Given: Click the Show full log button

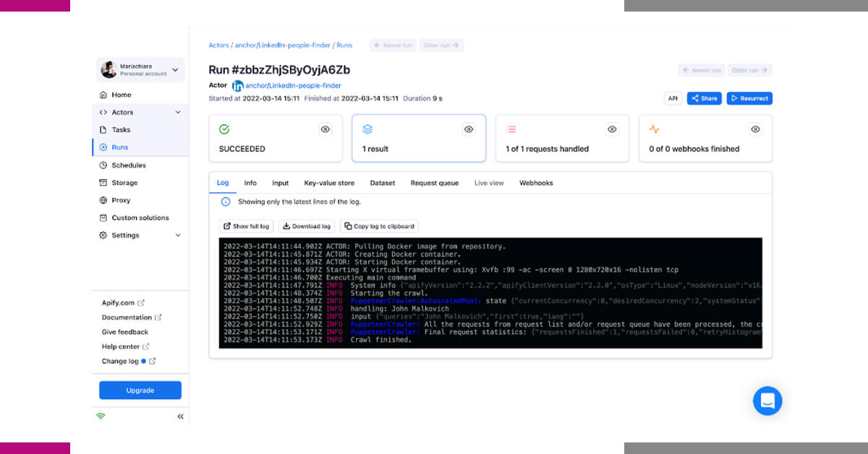Looking at the screenshot, I should point(247,226).
